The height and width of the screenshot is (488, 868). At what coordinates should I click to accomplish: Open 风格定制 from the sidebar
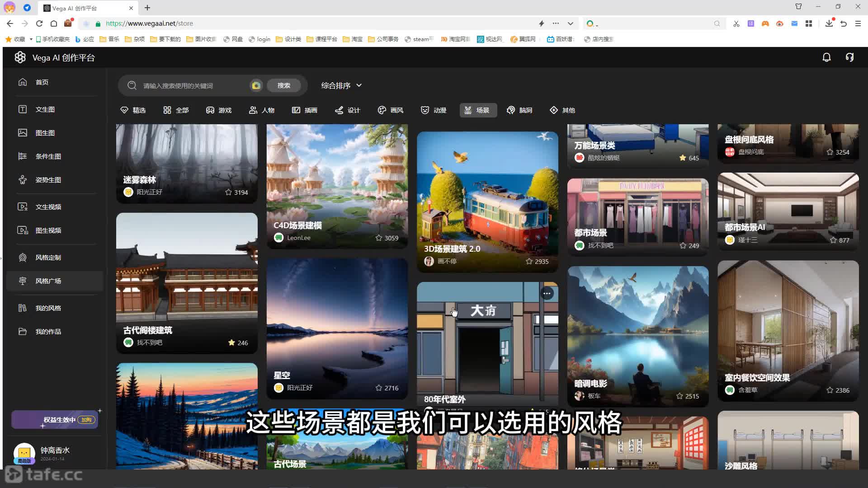[48, 258]
